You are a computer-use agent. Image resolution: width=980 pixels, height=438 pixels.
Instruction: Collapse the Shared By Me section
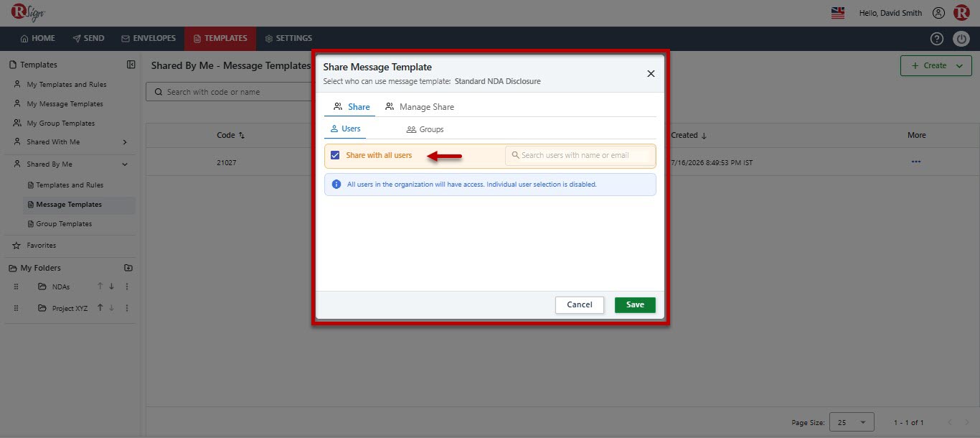coord(125,164)
